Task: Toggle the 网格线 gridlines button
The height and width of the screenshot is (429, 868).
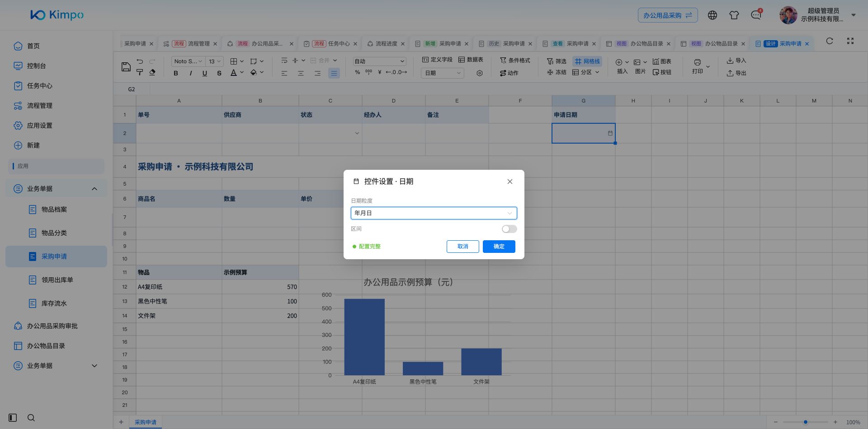Action: 587,61
